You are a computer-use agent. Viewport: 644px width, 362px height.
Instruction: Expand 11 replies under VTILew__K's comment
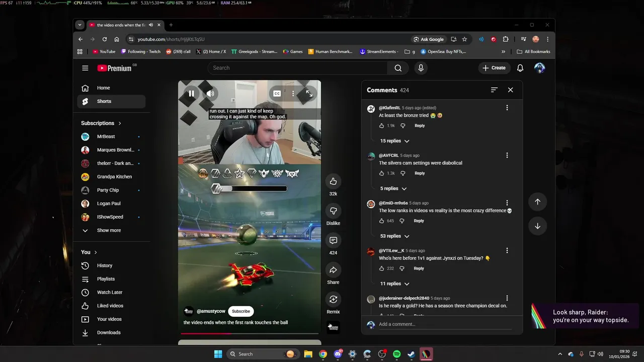(395, 284)
